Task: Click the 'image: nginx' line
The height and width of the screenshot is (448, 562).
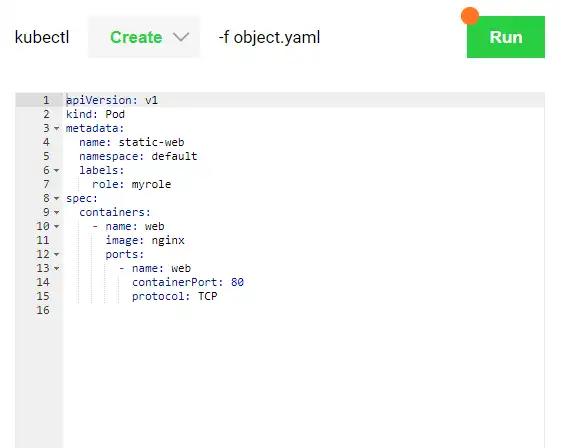Action: (145, 240)
